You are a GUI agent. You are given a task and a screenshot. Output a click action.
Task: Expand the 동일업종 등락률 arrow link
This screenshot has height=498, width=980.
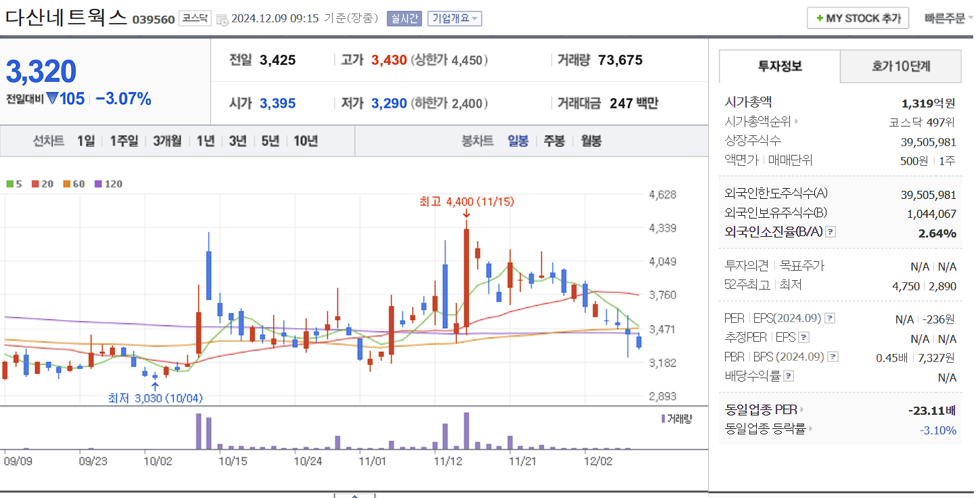[810, 429]
